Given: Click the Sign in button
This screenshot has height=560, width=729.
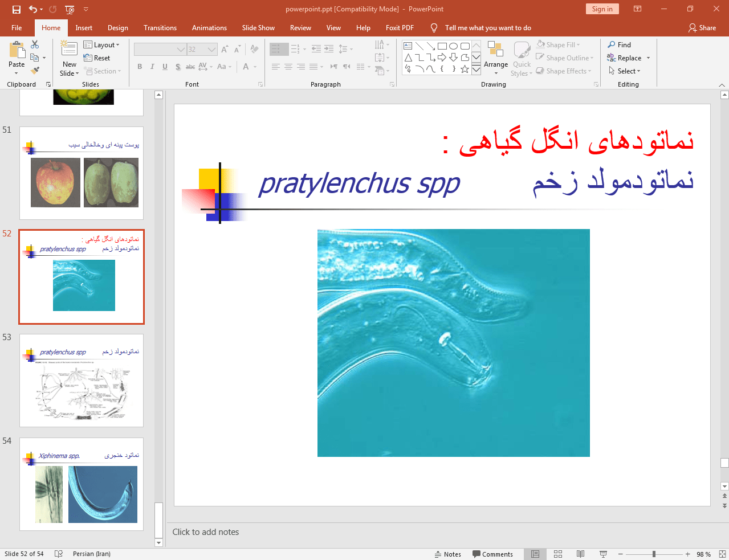Looking at the screenshot, I should point(602,9).
